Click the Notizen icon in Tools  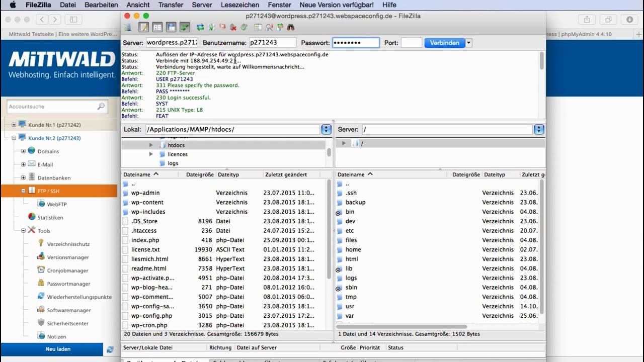[41, 336]
